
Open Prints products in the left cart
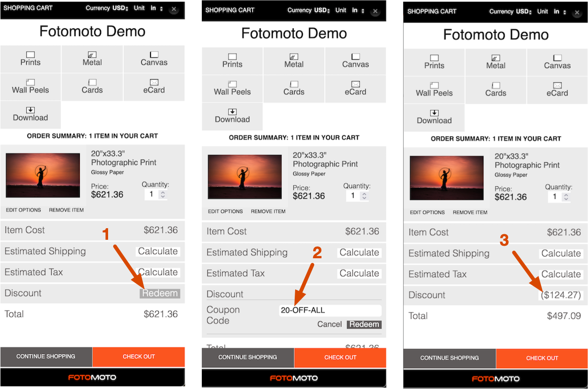(30, 59)
